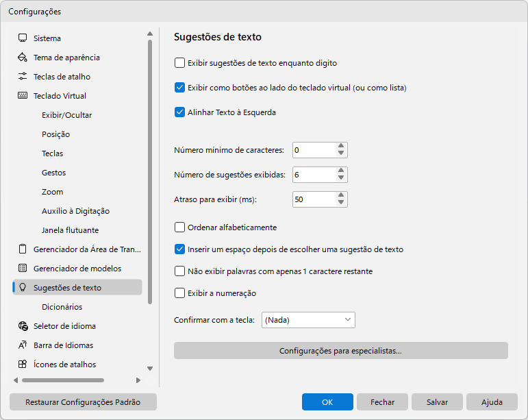Image resolution: width=528 pixels, height=420 pixels.
Task: Click the Sistema monitor icon
Action: (x=23, y=38)
